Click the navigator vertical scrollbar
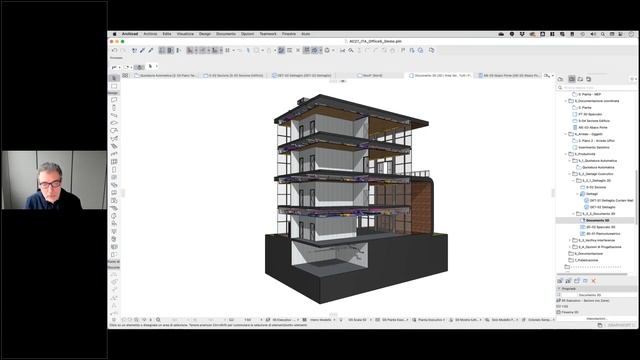 tap(636, 196)
